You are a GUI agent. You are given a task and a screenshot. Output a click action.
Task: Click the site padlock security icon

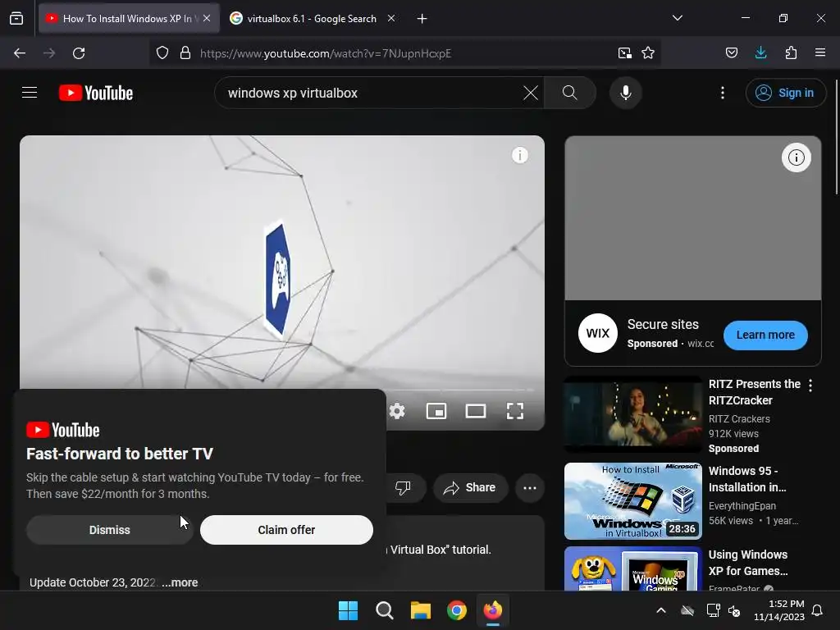coord(185,53)
